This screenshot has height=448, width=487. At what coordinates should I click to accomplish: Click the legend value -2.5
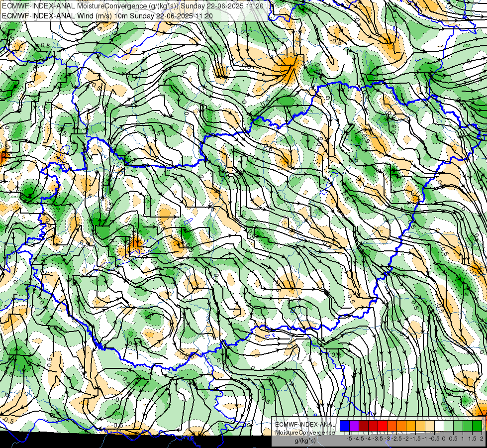point(396,439)
